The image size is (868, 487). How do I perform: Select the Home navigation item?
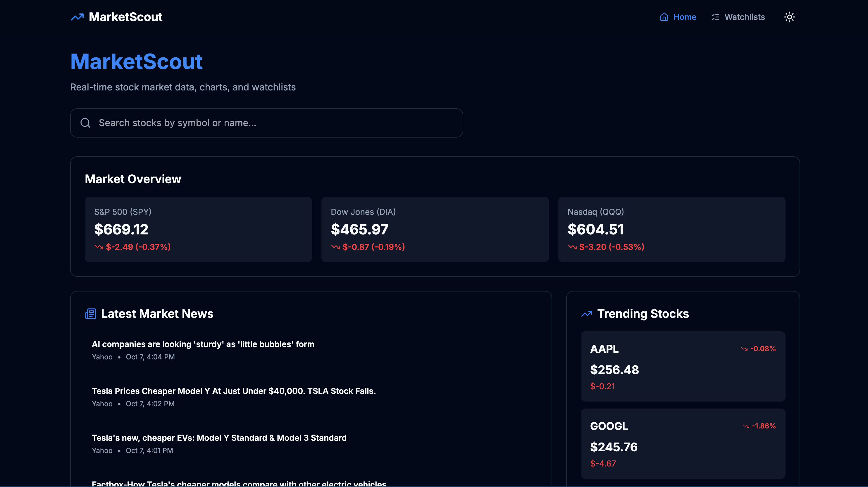point(685,17)
